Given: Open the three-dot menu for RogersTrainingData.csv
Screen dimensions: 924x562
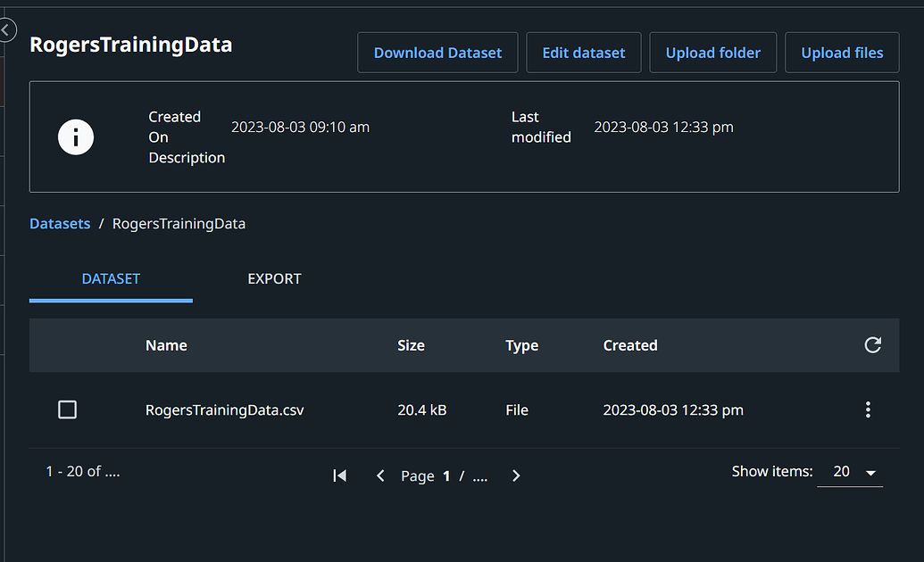Looking at the screenshot, I should click(x=868, y=410).
